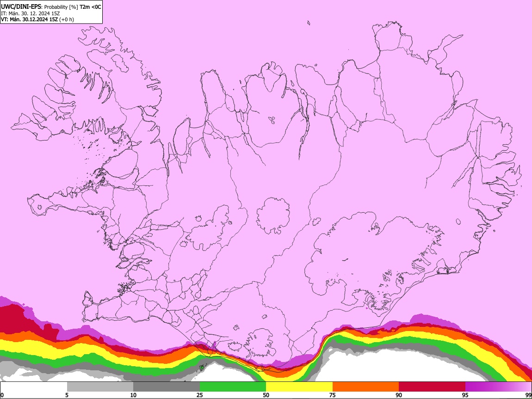Click the 'VT: Mán. 30.12.2024 15Z' line
Image resolution: width=532 pixels, height=399 pixels.
(x=30, y=19)
